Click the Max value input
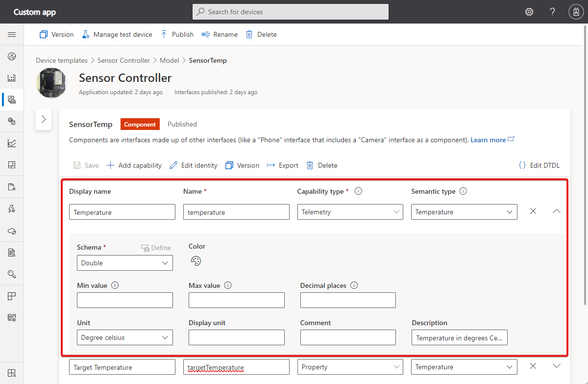Image resolution: width=588 pixels, height=384 pixels. click(x=237, y=300)
